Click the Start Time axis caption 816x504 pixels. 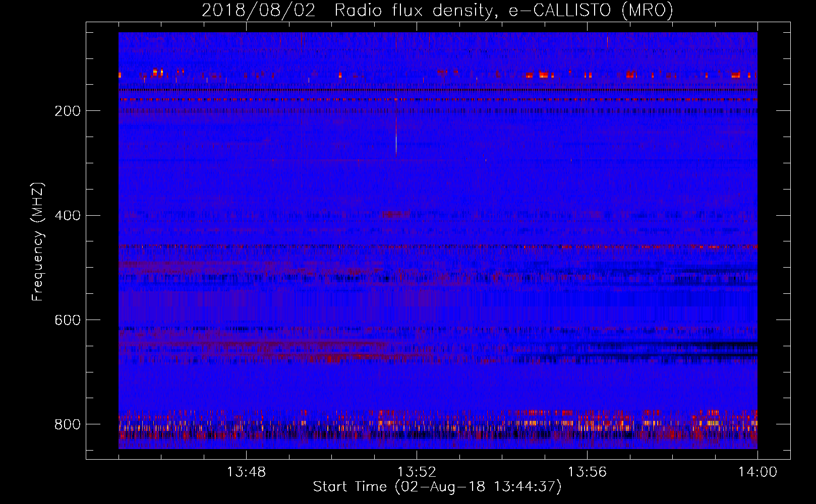(x=437, y=487)
